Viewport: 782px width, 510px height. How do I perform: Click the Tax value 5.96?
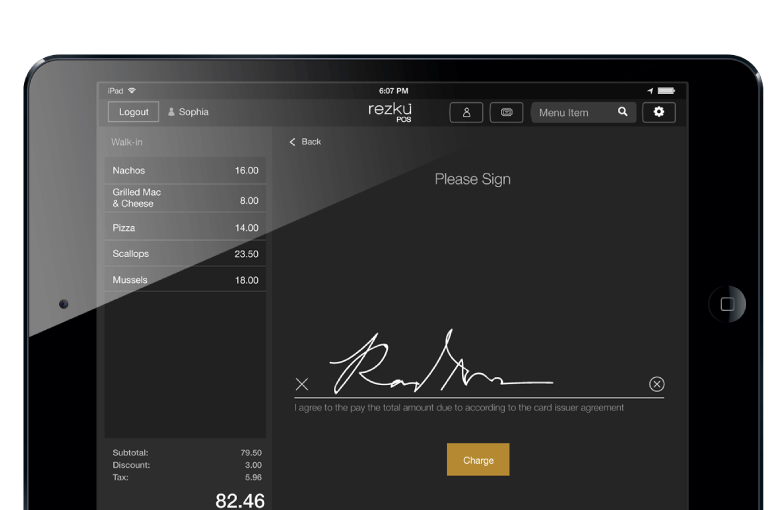[x=253, y=477]
